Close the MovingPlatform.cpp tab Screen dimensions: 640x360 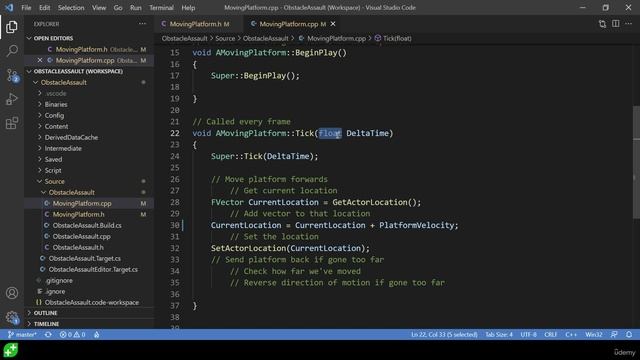point(333,24)
